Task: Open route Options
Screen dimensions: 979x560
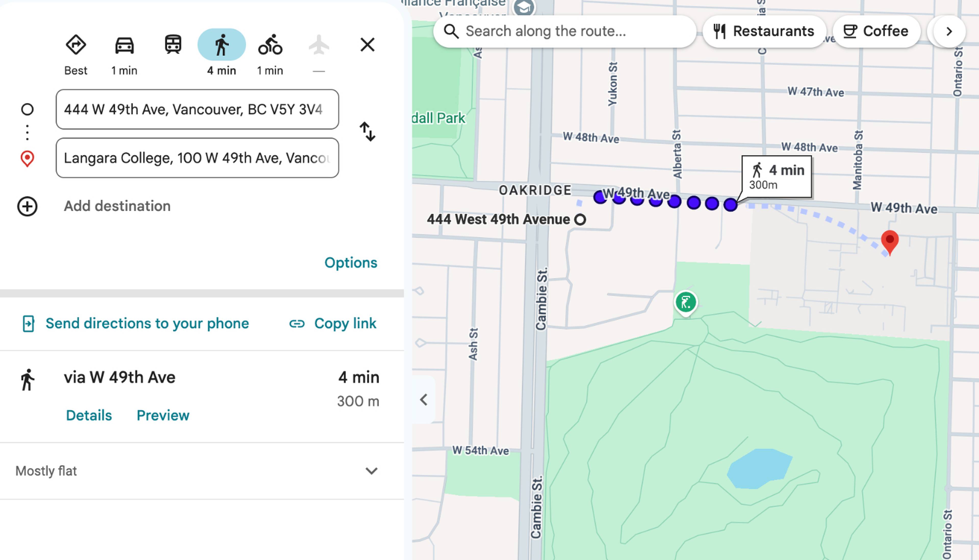Action: [x=351, y=263]
